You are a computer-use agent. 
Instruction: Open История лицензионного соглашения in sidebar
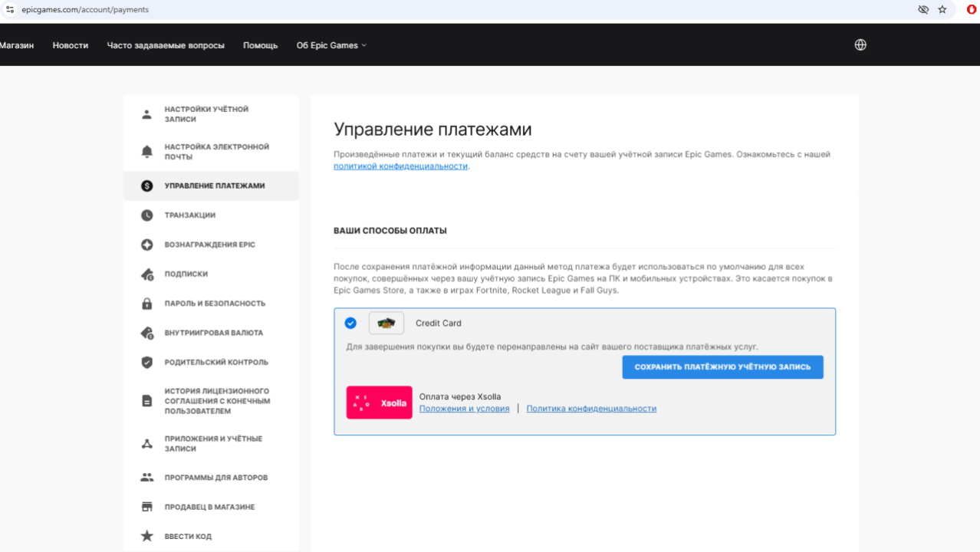[211, 401]
